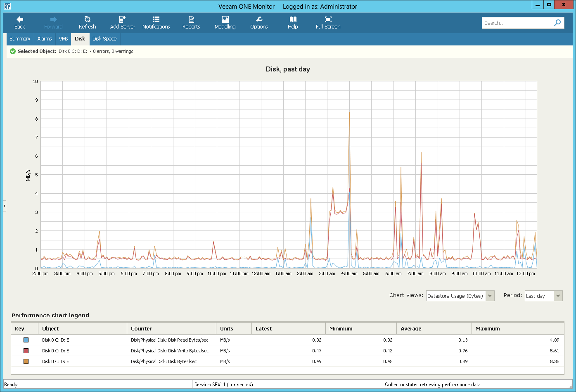Open the Period dropdown
The image size is (576, 392).
(544, 296)
